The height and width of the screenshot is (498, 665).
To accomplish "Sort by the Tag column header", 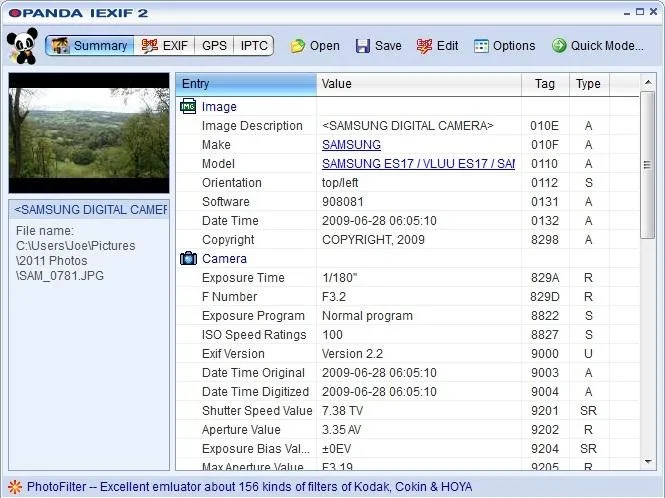I will (545, 84).
